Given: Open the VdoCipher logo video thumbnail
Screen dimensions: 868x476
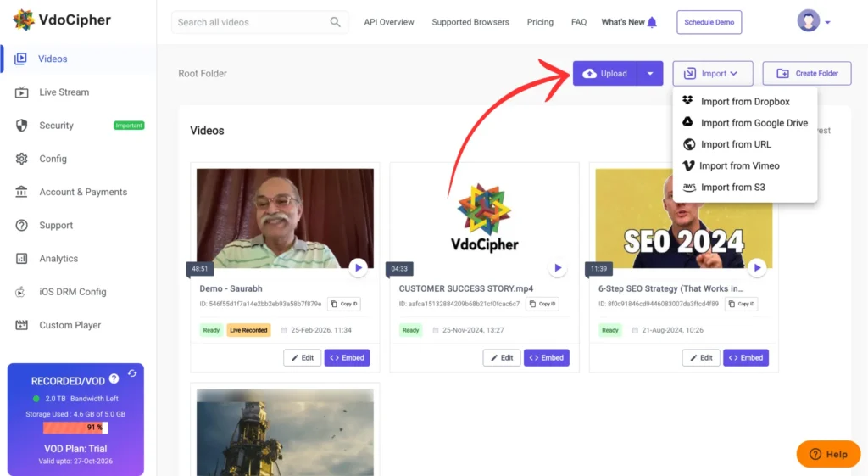Looking at the screenshot, I should (484, 218).
